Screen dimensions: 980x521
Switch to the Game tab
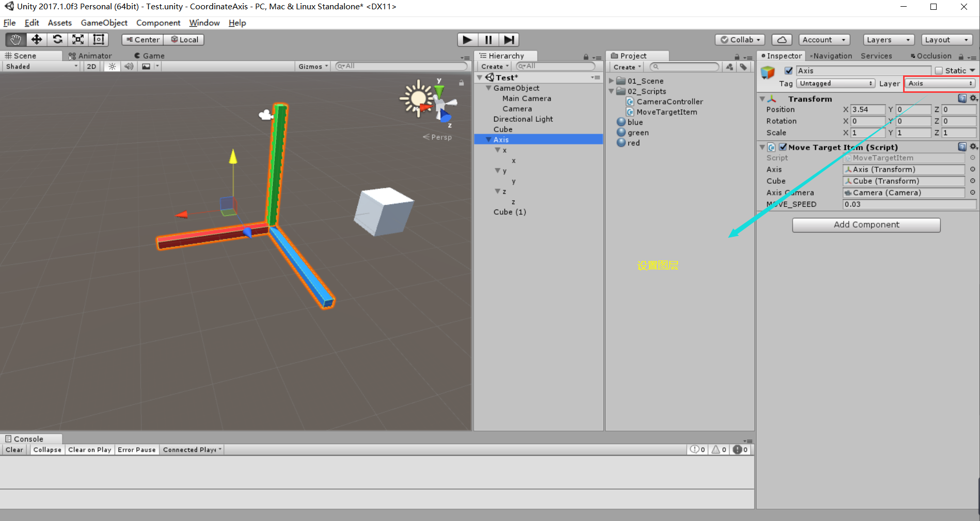(x=150, y=56)
